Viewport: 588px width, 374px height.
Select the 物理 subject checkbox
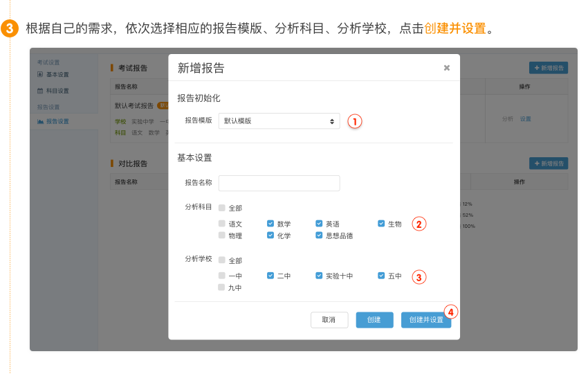point(222,235)
